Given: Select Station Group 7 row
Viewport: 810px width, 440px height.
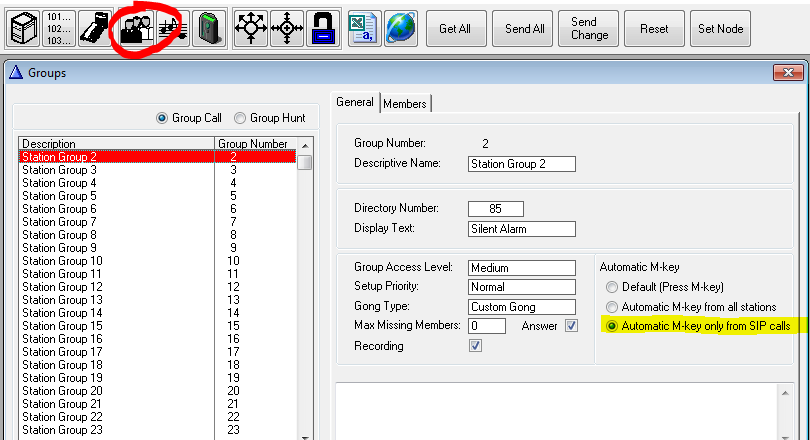Looking at the screenshot, I should pyautogui.click(x=158, y=222).
